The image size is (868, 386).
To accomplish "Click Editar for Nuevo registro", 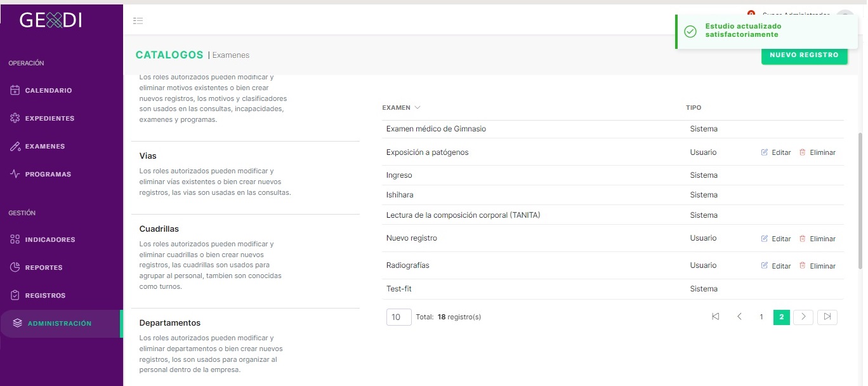I will (x=776, y=239).
